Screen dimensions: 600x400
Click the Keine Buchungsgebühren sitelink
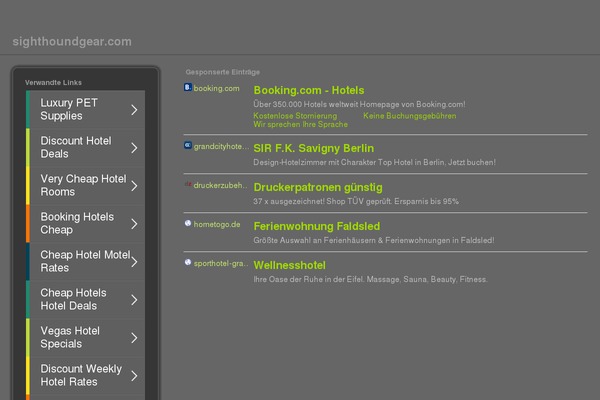pos(409,116)
